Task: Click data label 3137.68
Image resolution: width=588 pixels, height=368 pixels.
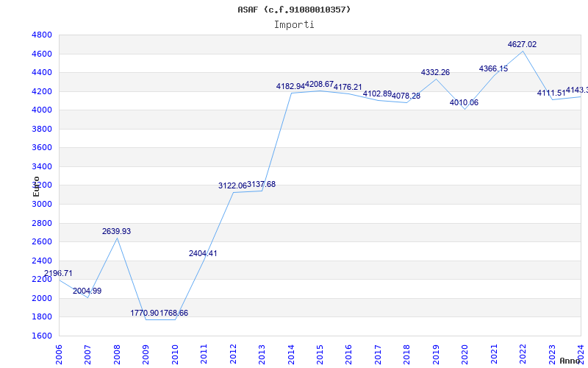Action: point(262,185)
